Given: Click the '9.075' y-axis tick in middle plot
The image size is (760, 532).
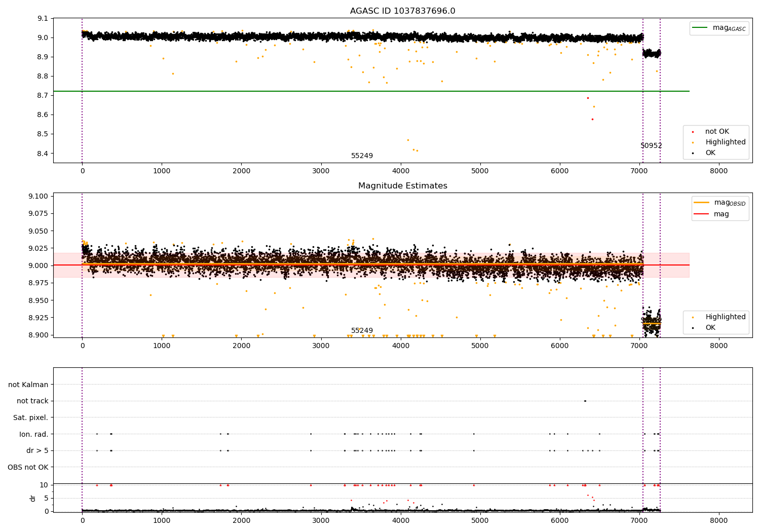Looking at the screenshot, I should [39, 214].
